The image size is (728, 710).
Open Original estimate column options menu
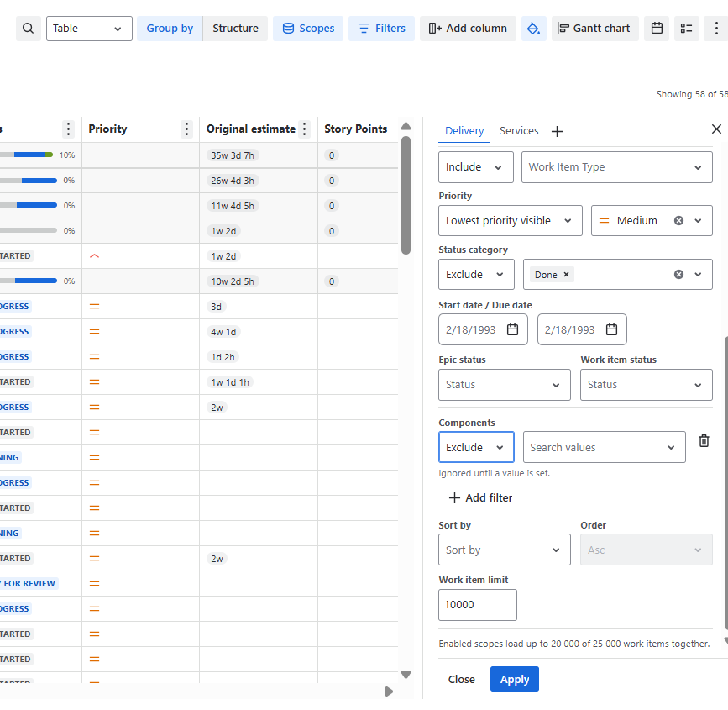coord(305,129)
